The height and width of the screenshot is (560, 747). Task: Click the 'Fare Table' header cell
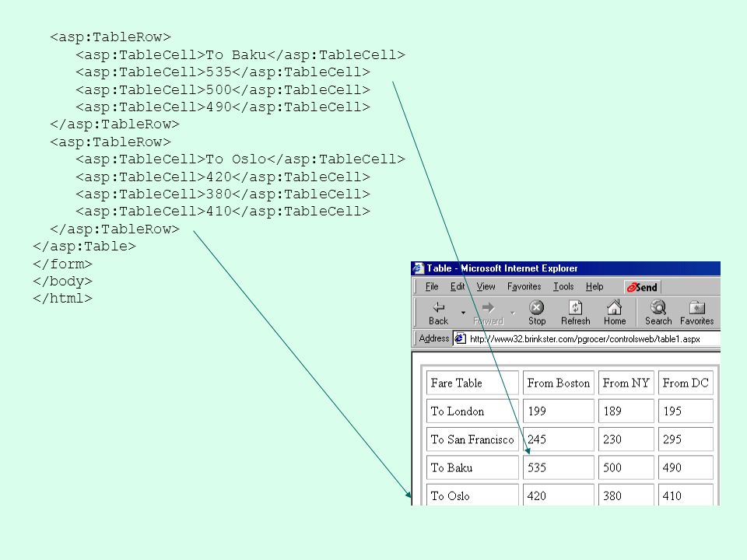[472, 383]
